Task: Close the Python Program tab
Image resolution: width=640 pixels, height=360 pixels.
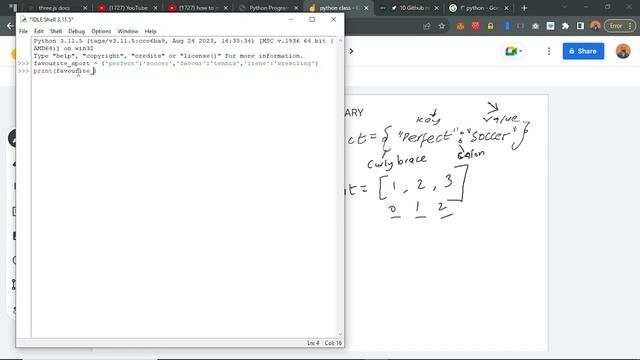Action: (296, 8)
